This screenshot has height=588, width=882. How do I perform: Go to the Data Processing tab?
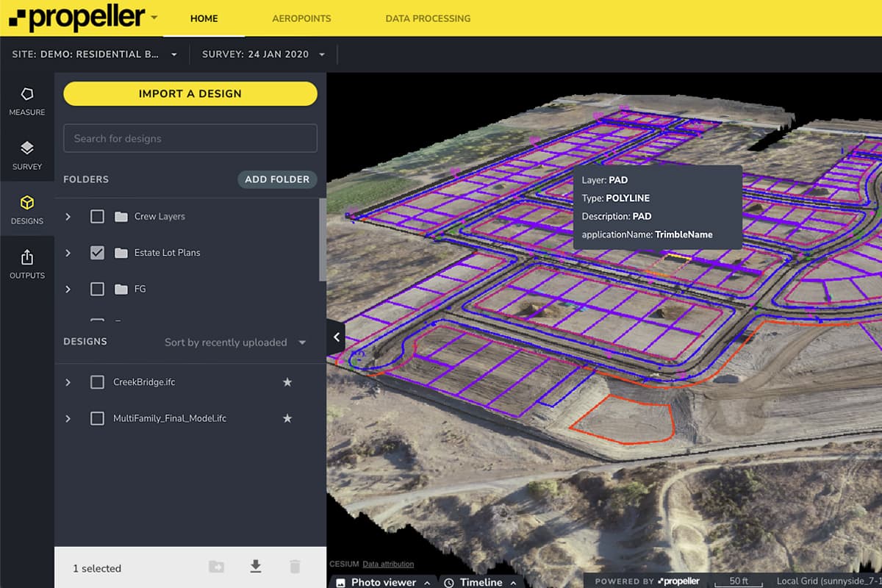coord(428,18)
